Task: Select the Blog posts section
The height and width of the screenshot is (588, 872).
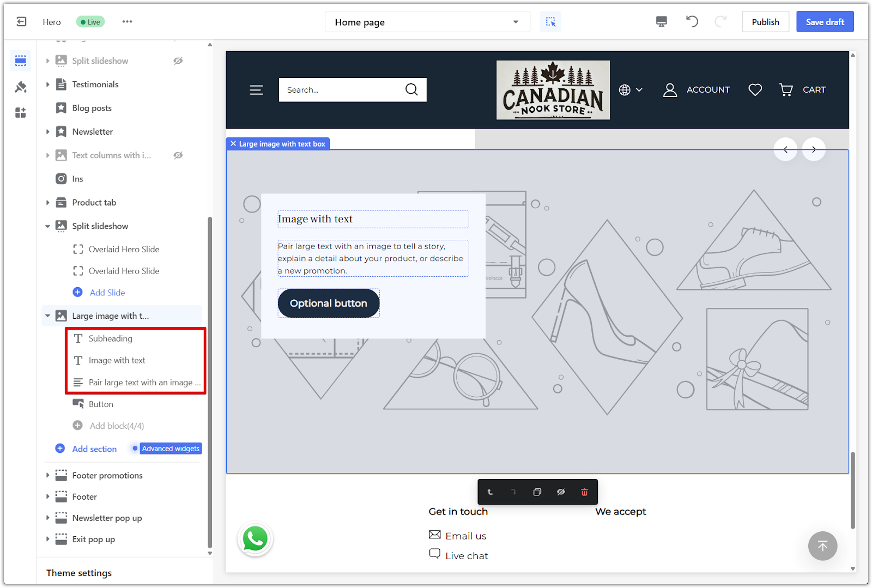Action: [x=92, y=108]
